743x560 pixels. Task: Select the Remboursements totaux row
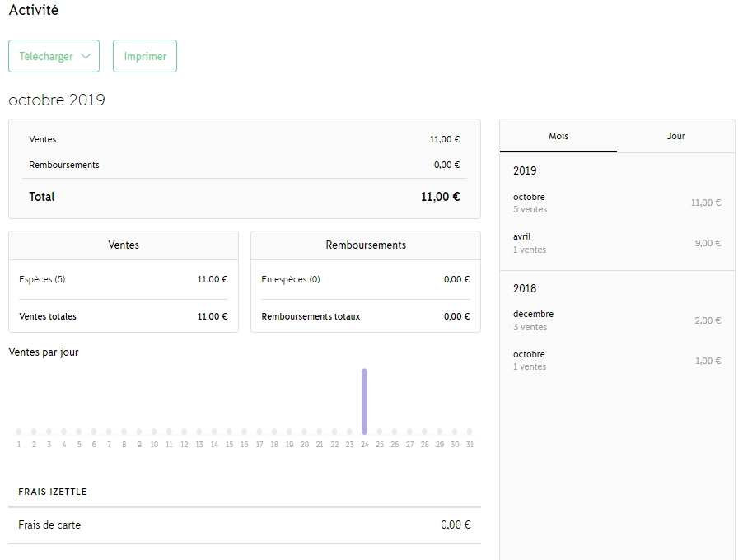coord(365,316)
